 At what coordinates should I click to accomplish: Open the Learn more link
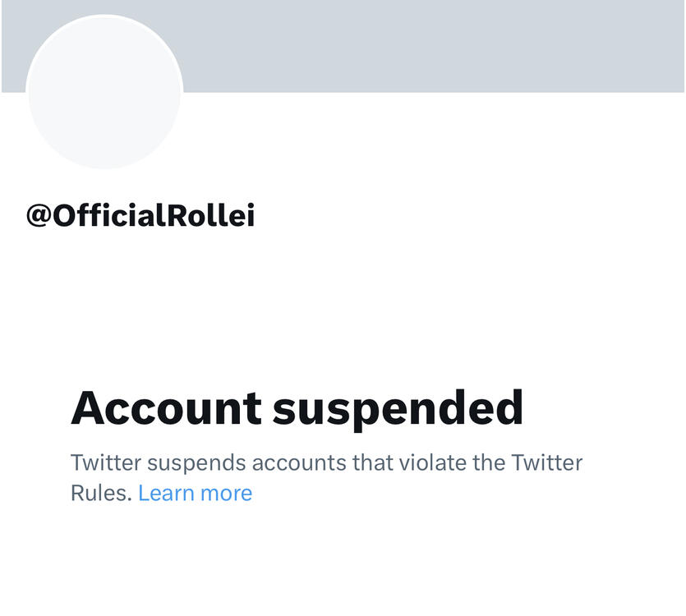[195, 493]
